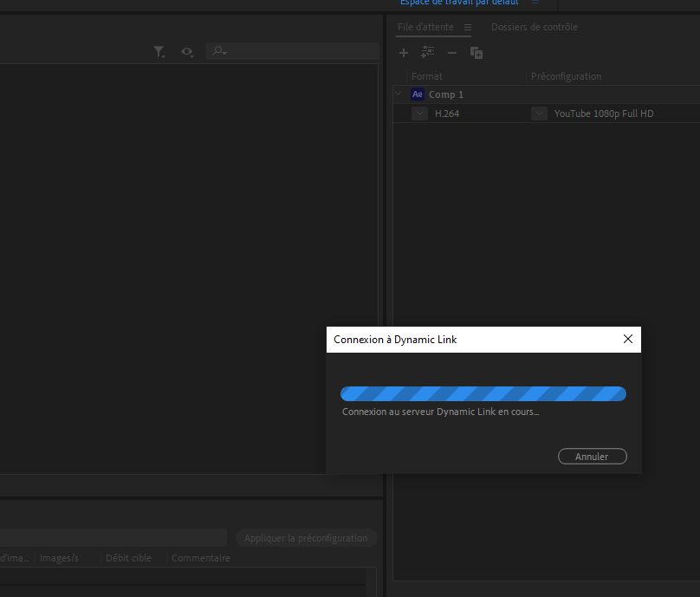Select the Comp 1 After Effects icon
This screenshot has height=597, width=700.
[x=418, y=94]
